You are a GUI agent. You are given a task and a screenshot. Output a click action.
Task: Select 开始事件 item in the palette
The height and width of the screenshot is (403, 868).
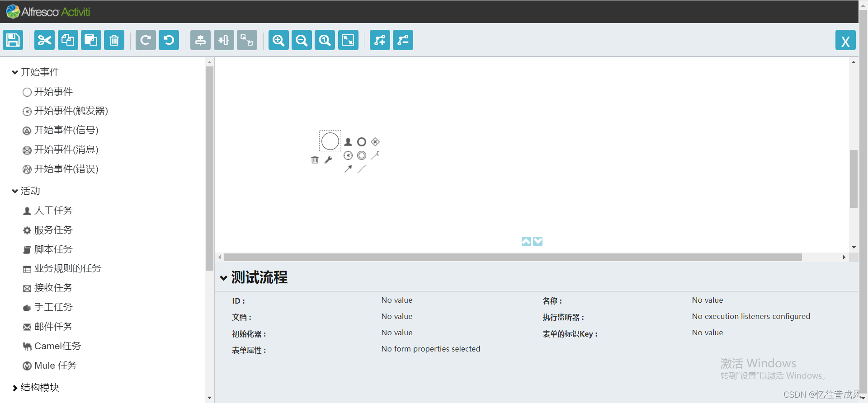click(x=47, y=92)
